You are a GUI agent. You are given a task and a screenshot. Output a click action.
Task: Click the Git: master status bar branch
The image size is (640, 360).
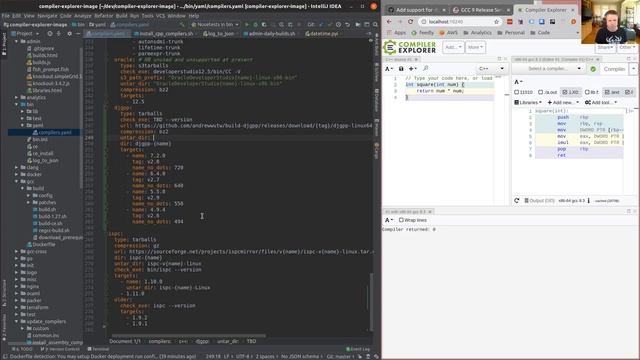click(341, 356)
